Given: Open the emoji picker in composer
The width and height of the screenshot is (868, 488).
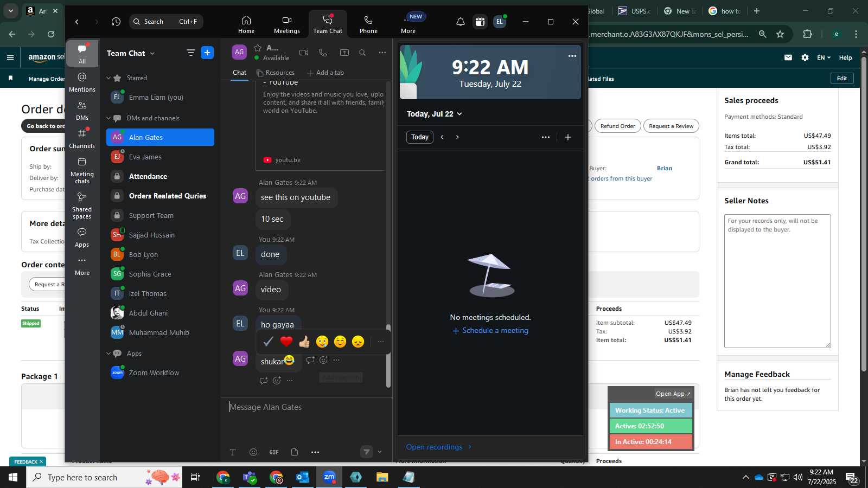Looking at the screenshot, I should point(253,452).
